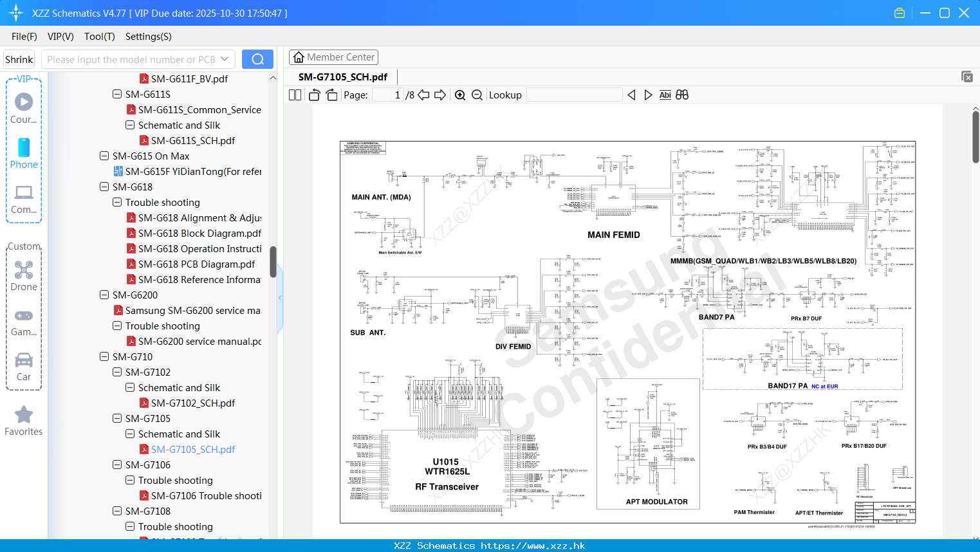
Task: Open SM-G6200 service manual.pdf file
Action: coord(199,341)
